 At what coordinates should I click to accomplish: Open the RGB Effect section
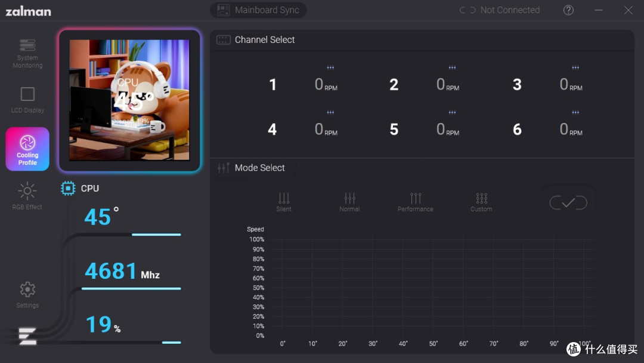tap(27, 196)
